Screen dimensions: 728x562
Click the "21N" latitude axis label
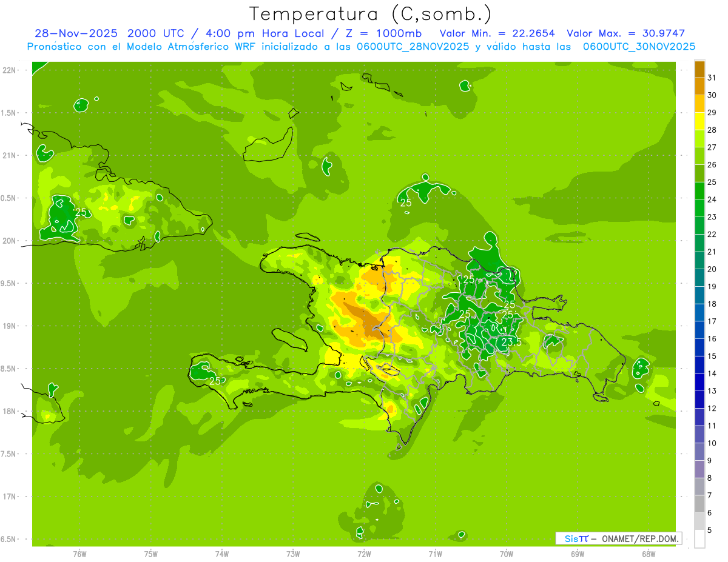9,155
